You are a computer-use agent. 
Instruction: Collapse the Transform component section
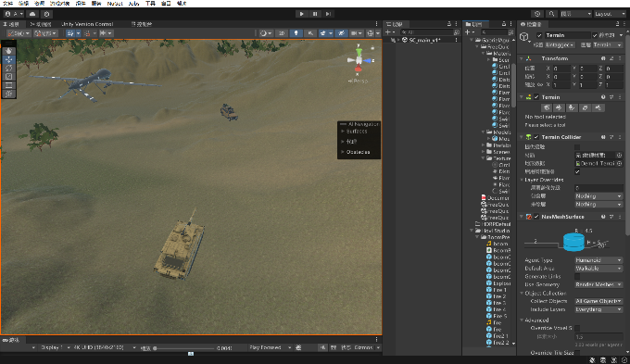[522, 58]
